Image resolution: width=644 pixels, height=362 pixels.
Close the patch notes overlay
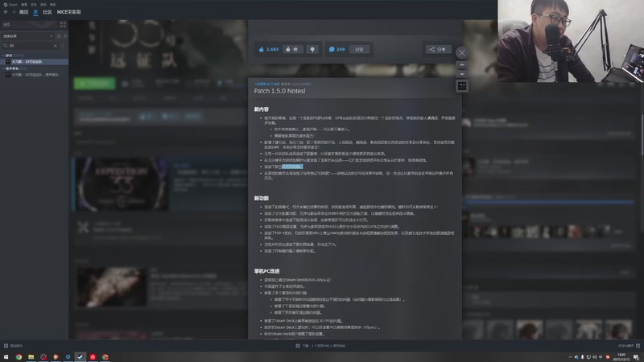pyautogui.click(x=462, y=53)
